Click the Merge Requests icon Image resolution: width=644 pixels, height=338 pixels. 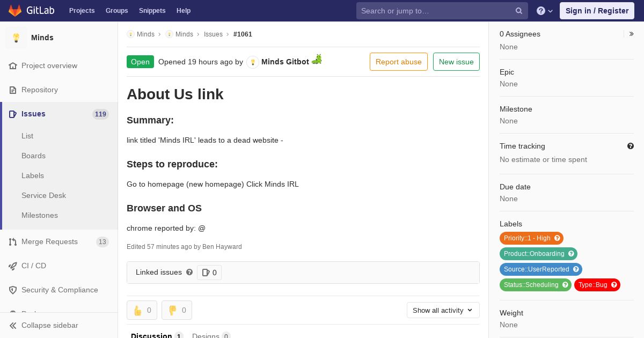(x=13, y=242)
